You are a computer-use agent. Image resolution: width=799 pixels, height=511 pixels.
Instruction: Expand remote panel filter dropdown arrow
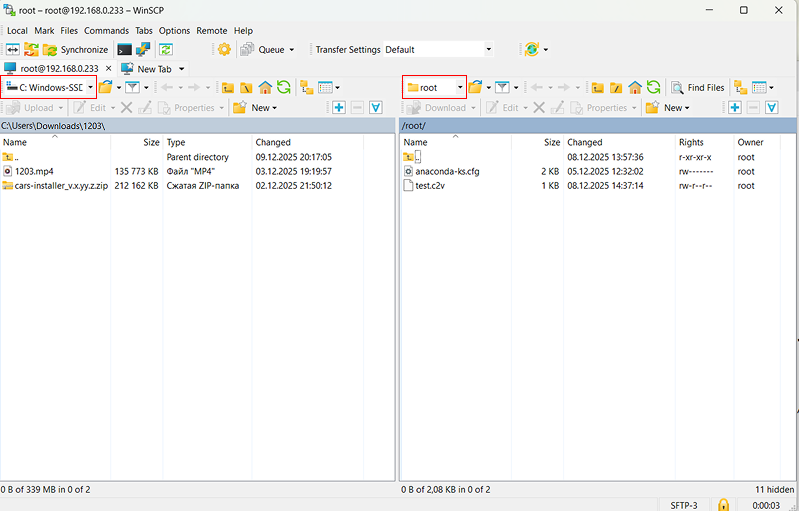pyautogui.click(x=516, y=88)
